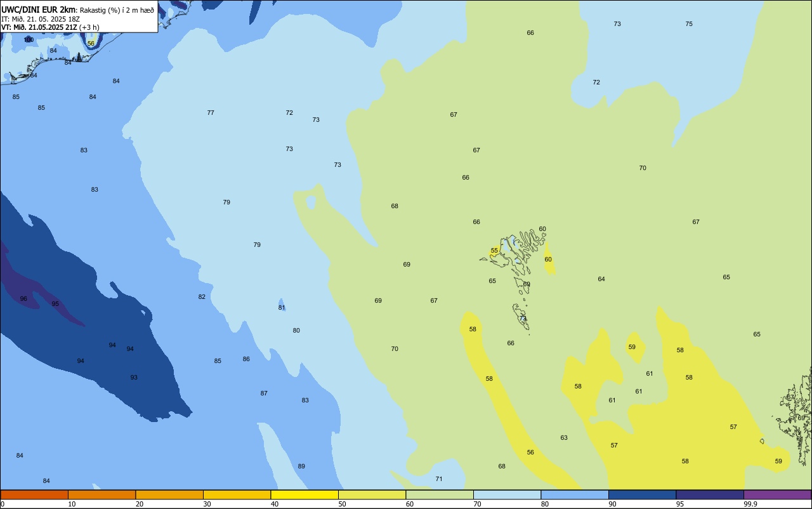Click the 70–80 pale blue legend swatch

click(x=507, y=494)
